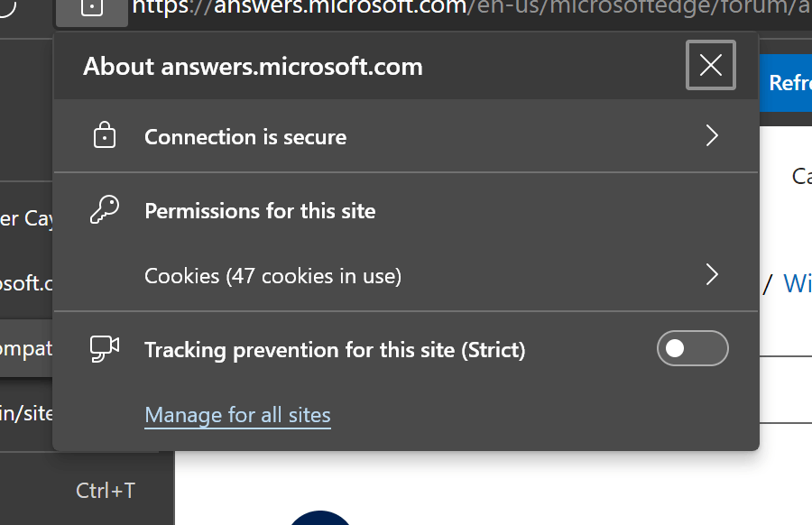Viewport: 812px width, 525px height.
Task: Click the blue 'Wi' breadcrumb link at right
Action: 797,283
